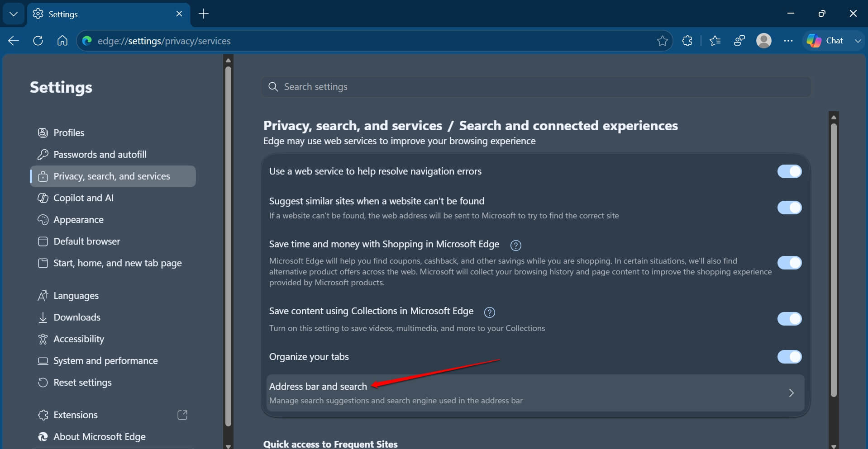Click the external link icon beside Extensions

182,415
